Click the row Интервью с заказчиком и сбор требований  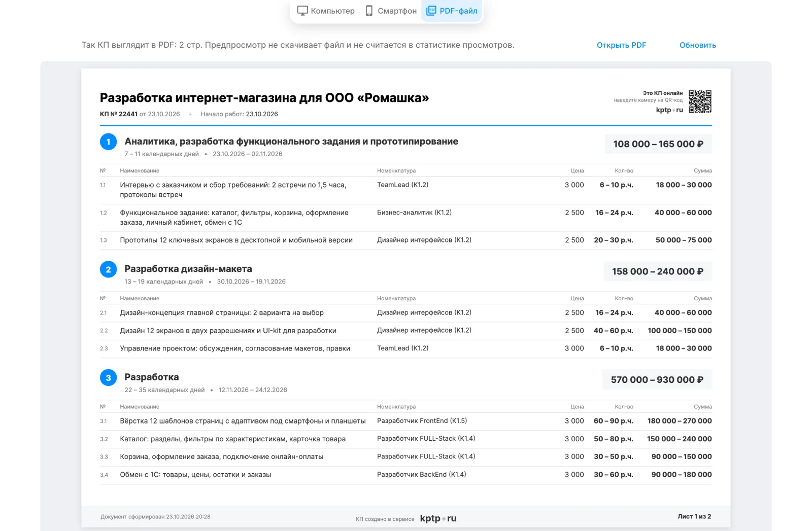click(406, 190)
